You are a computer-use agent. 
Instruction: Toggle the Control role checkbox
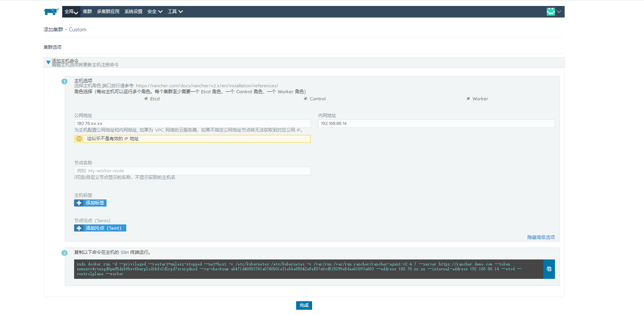(x=305, y=99)
